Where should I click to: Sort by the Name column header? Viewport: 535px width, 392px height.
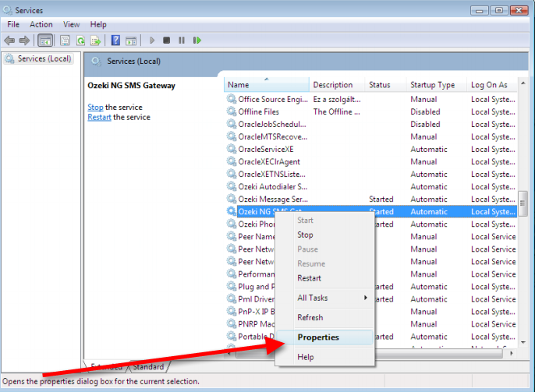pyautogui.click(x=267, y=84)
